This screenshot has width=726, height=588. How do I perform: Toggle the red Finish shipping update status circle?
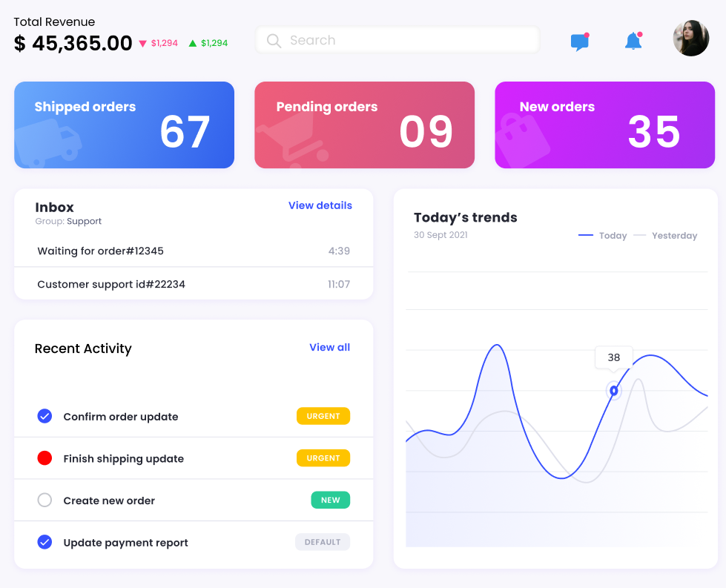44,458
